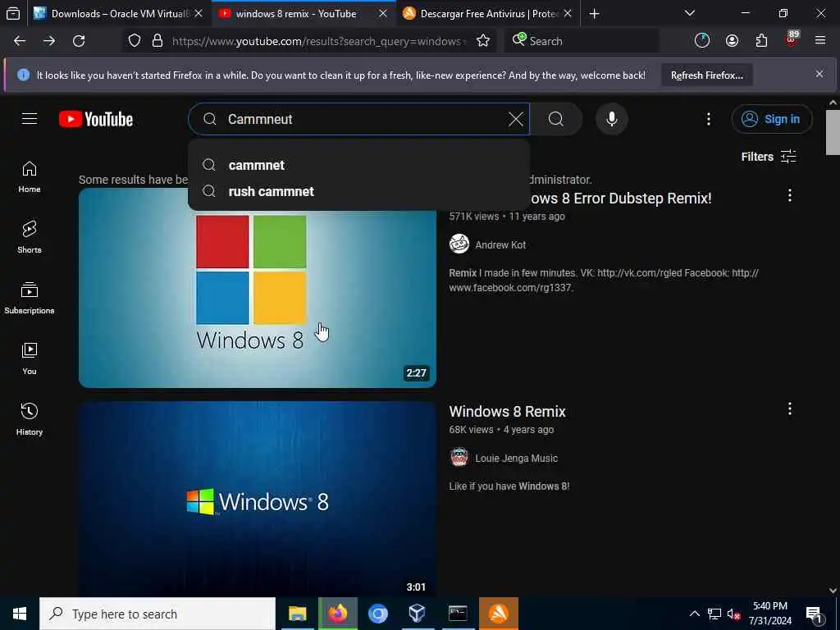The width and height of the screenshot is (840, 630).
Task: Open the Andrew Kot channel avatar
Action: click(459, 244)
